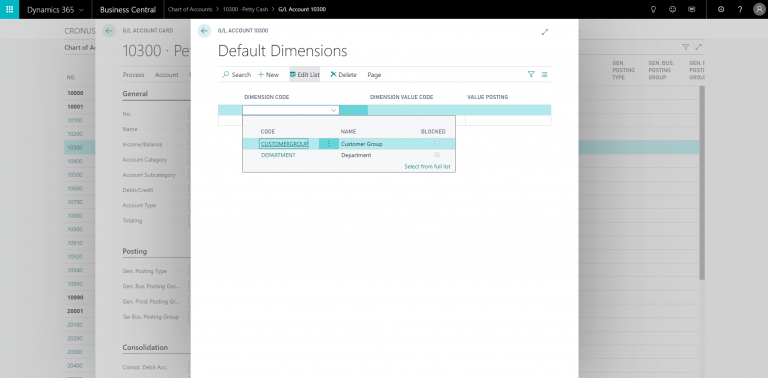Screen dimensions: 768x378
Task: Expand Default Dimensions to full screen
Action: pyautogui.click(x=545, y=32)
